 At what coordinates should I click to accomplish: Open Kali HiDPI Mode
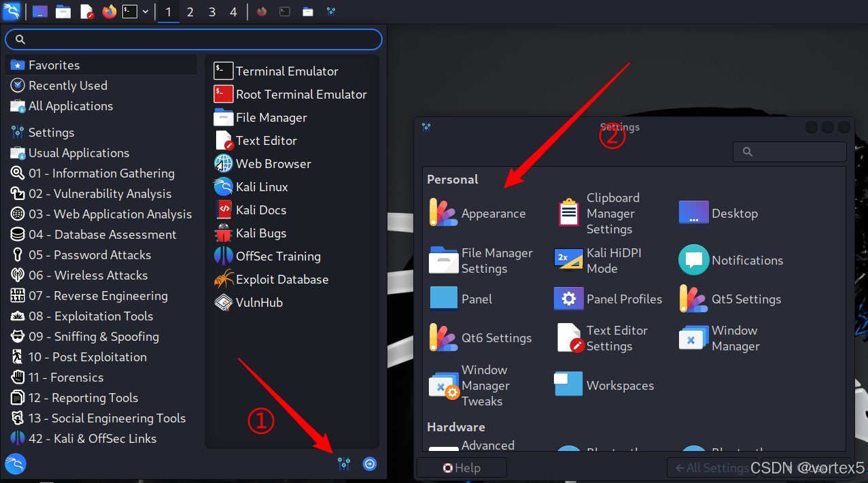pos(599,261)
